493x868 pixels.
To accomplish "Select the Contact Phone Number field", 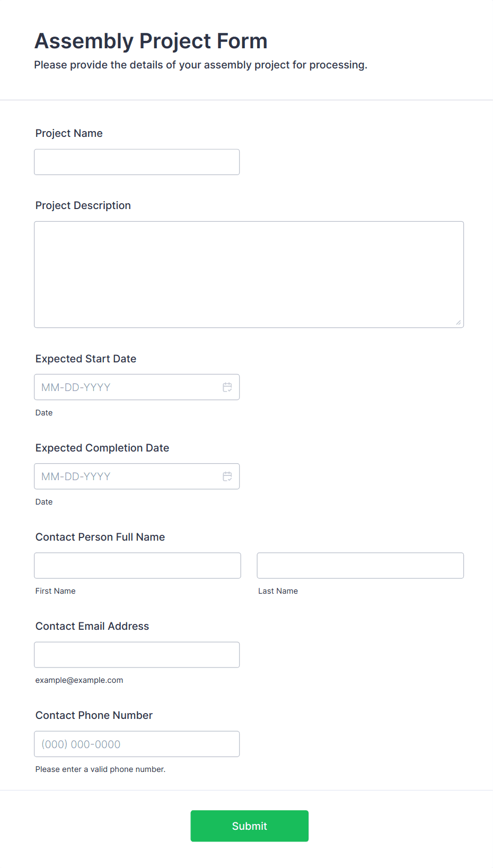I will point(137,744).
